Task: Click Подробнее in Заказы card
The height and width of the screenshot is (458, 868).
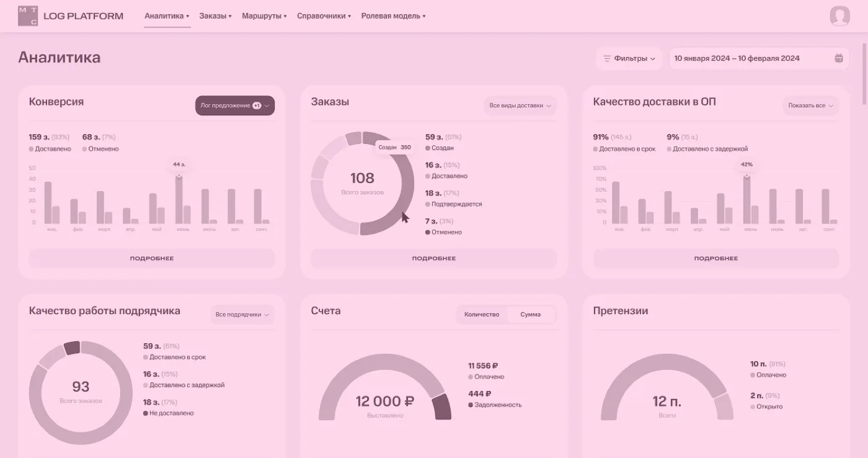Action: [434, 258]
